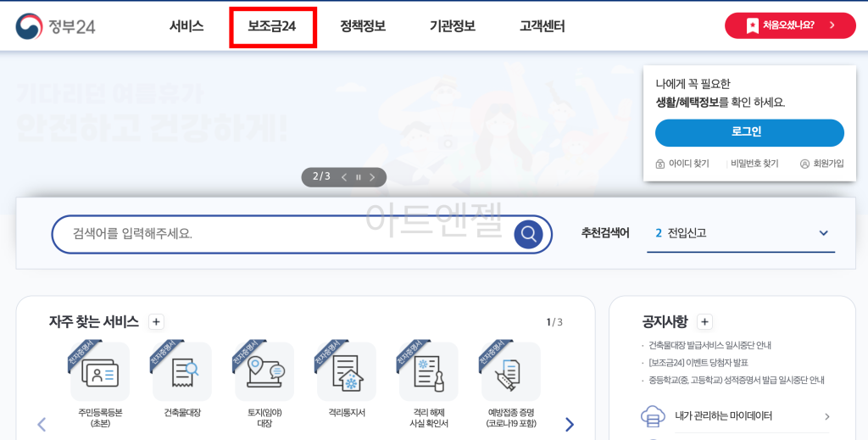Click the 검색어를 입력해주세요 search field
This screenshot has width=868, height=440.
click(280, 234)
